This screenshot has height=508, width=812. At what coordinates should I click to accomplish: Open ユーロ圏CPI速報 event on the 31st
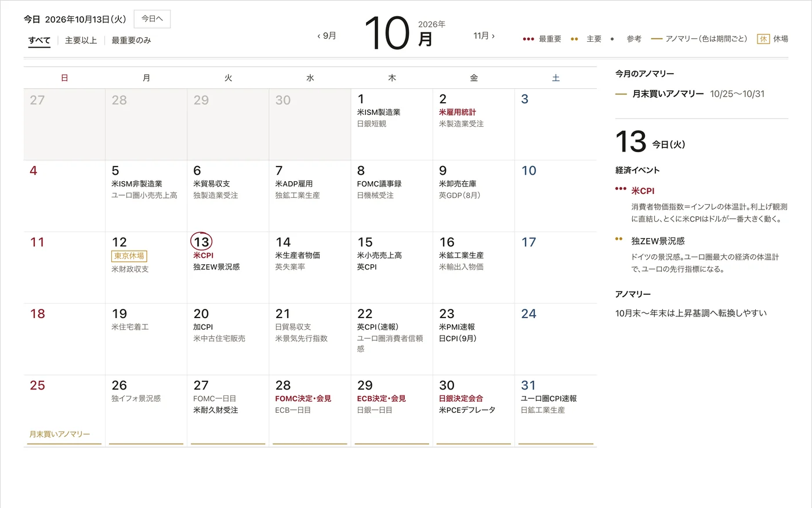[x=549, y=398]
